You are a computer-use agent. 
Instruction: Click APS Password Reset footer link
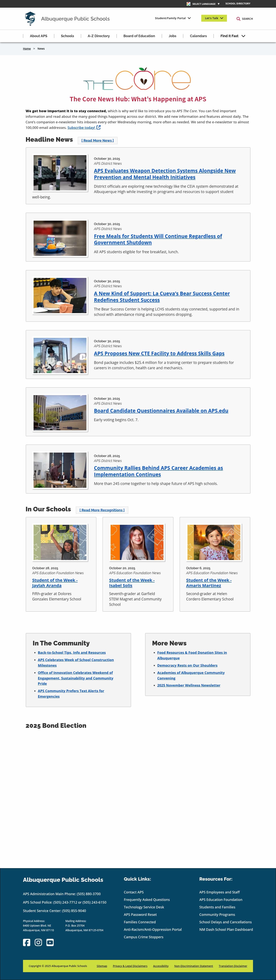(x=140, y=915)
